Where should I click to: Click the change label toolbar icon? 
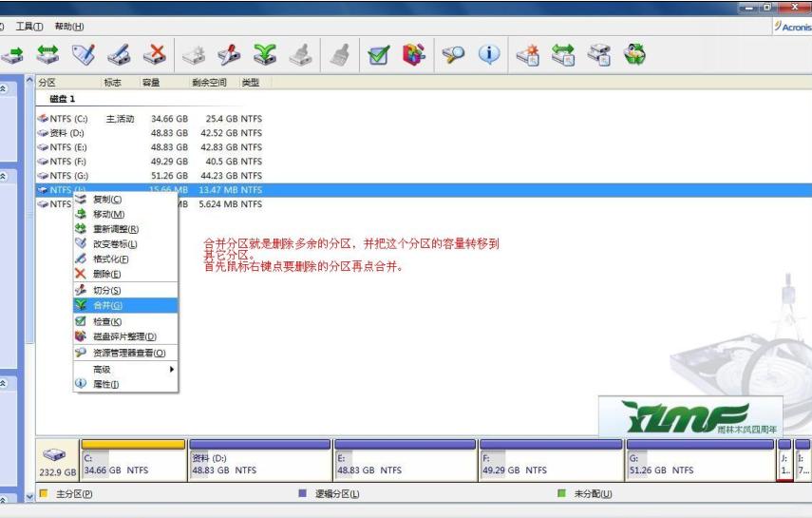(x=83, y=54)
